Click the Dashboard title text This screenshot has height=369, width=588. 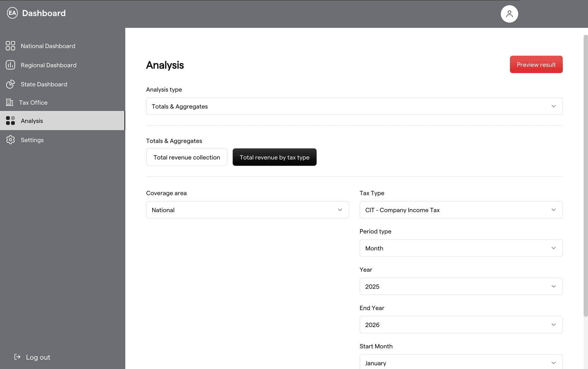tap(44, 13)
